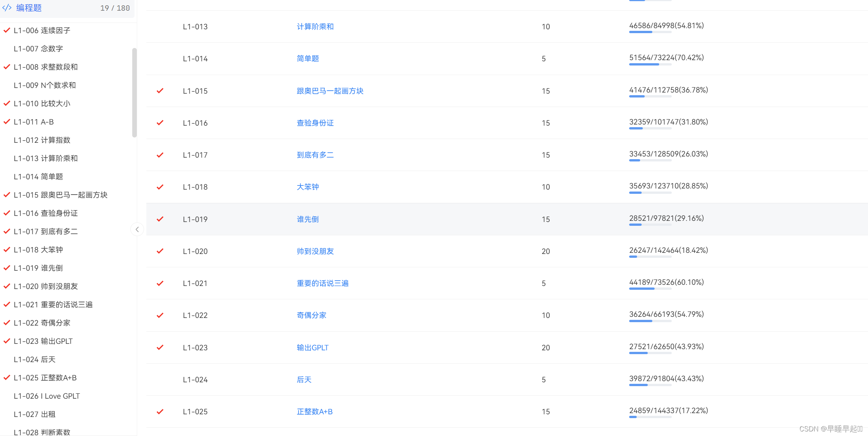Image resolution: width=868 pixels, height=436 pixels.
Task: Open sidebar item L1-024 后天
Action: coord(34,359)
